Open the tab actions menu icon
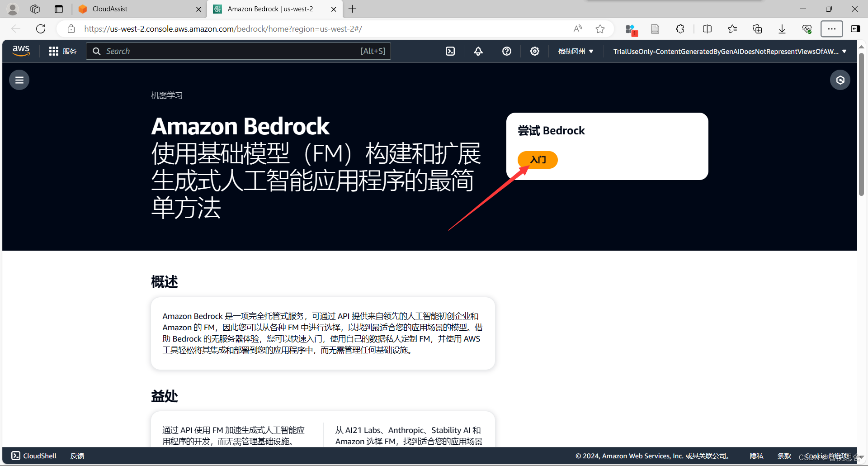 59,9
